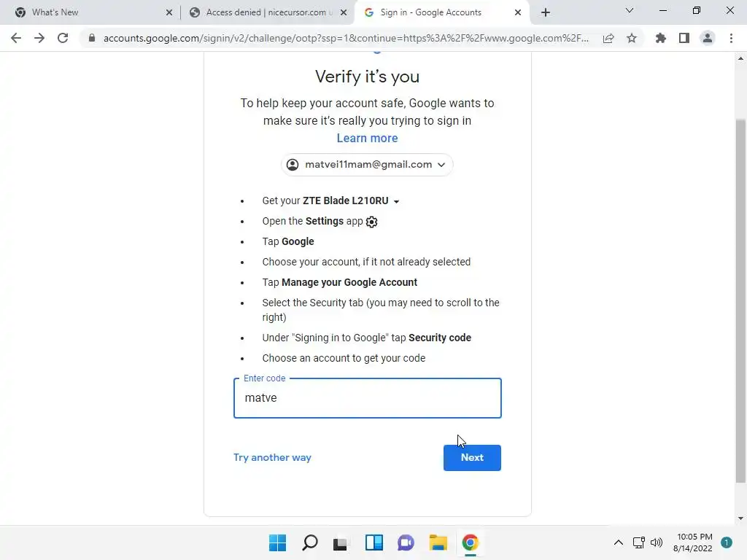The height and width of the screenshot is (560, 747).
Task: Open the notification badge icon
Action: 726,542
